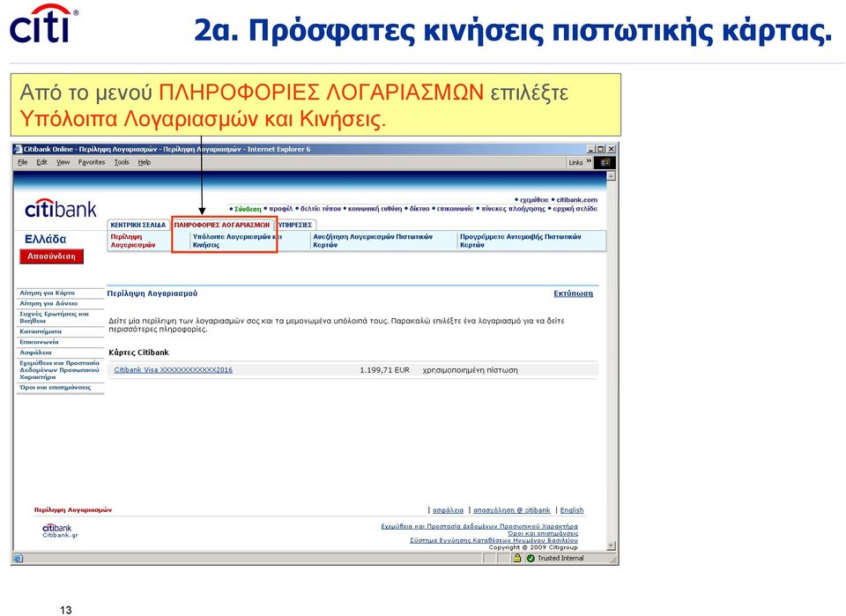Click Επικοινωνία in the left sidebar
Screen dimensions: 846x616
tap(39, 342)
